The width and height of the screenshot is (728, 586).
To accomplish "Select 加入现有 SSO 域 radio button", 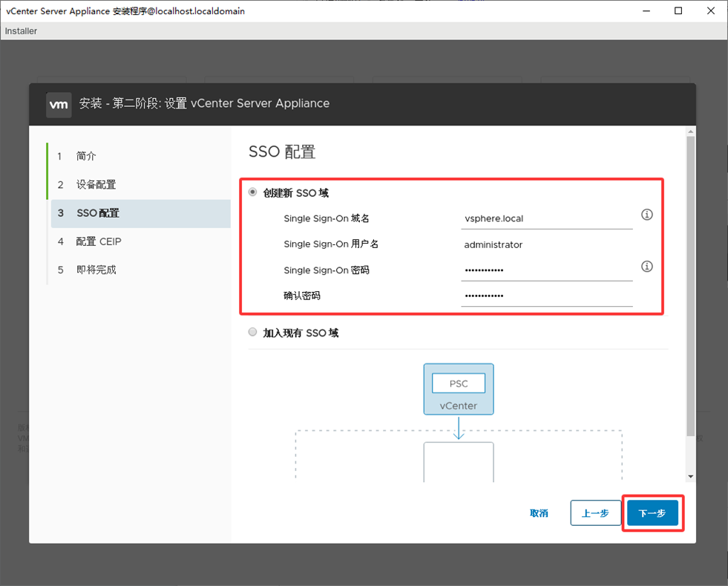I will tap(253, 333).
